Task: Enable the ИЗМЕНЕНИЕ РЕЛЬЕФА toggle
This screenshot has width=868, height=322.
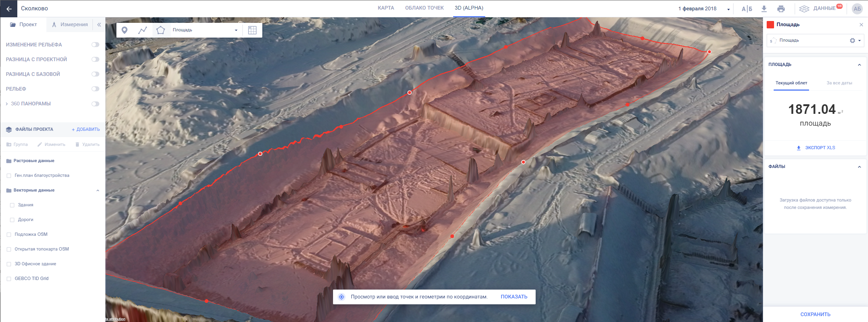Action: click(95, 45)
